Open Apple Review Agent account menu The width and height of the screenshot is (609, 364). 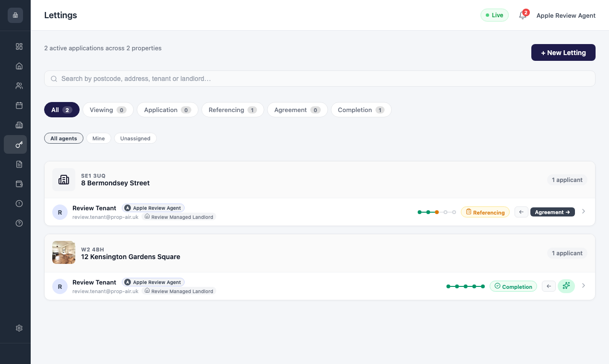[x=566, y=15]
